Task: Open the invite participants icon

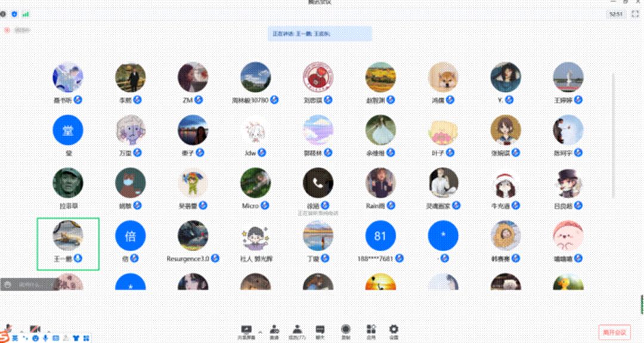Action: pos(274,330)
